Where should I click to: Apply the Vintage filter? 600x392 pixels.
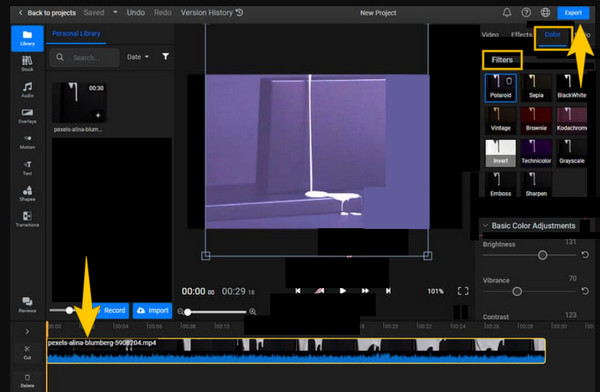point(501,120)
